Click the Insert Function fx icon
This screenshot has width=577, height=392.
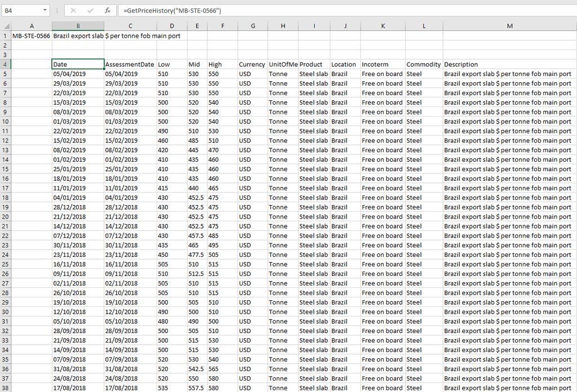(x=107, y=11)
